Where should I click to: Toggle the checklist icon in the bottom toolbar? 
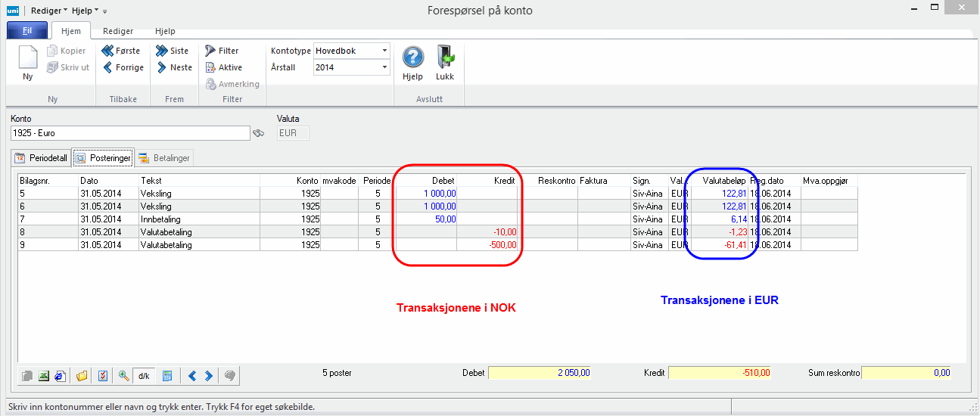pos(103,375)
